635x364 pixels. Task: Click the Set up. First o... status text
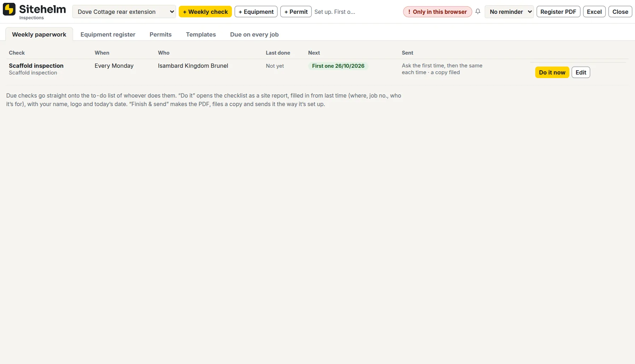click(x=335, y=12)
